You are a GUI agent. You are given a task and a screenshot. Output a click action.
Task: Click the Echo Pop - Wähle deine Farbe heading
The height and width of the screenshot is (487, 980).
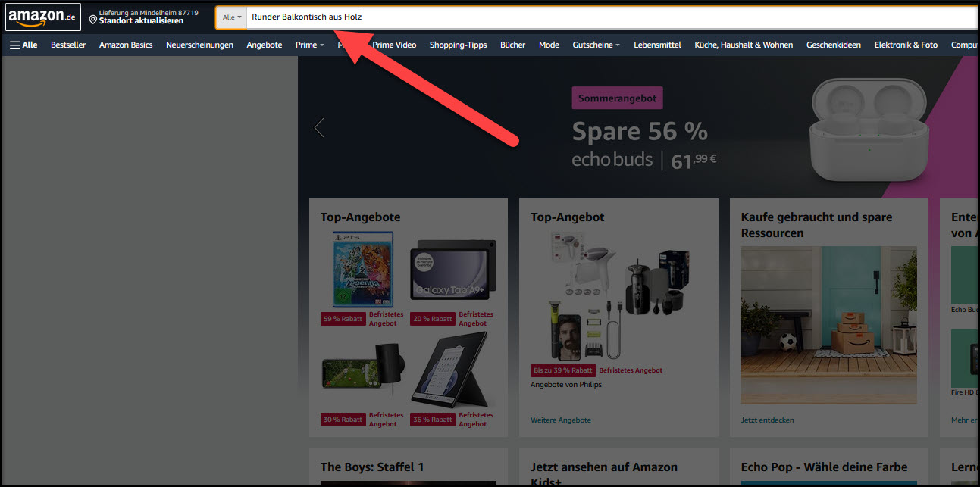point(824,467)
